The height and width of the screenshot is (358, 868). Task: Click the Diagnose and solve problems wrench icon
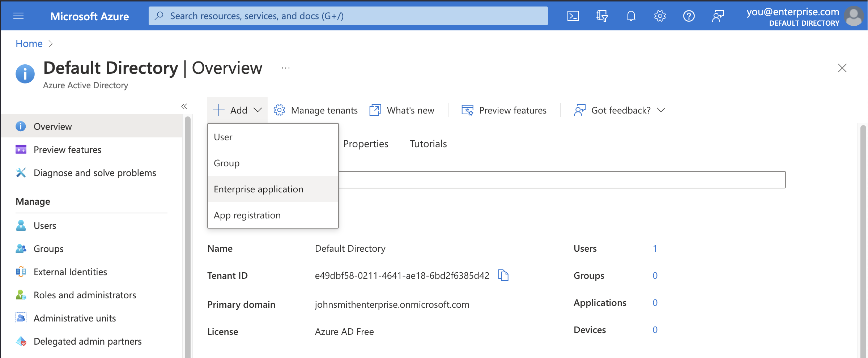click(x=21, y=172)
